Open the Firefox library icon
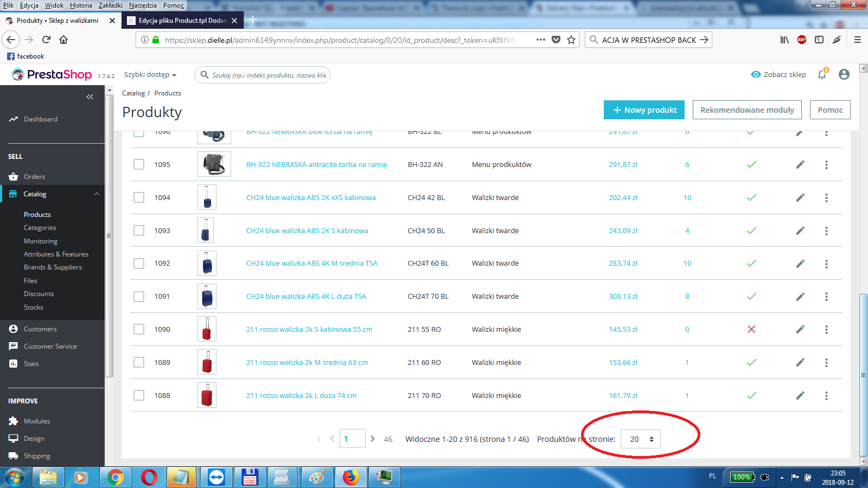This screenshot has width=868, height=488. [784, 40]
